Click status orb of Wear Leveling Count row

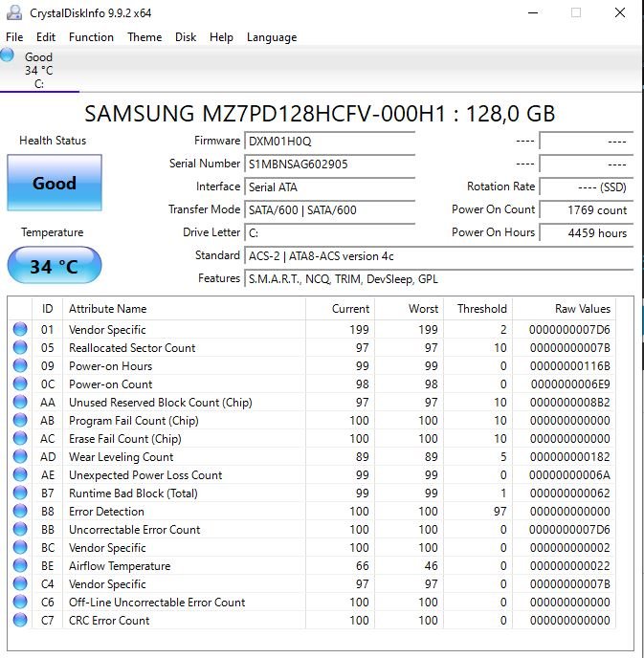tap(20, 456)
